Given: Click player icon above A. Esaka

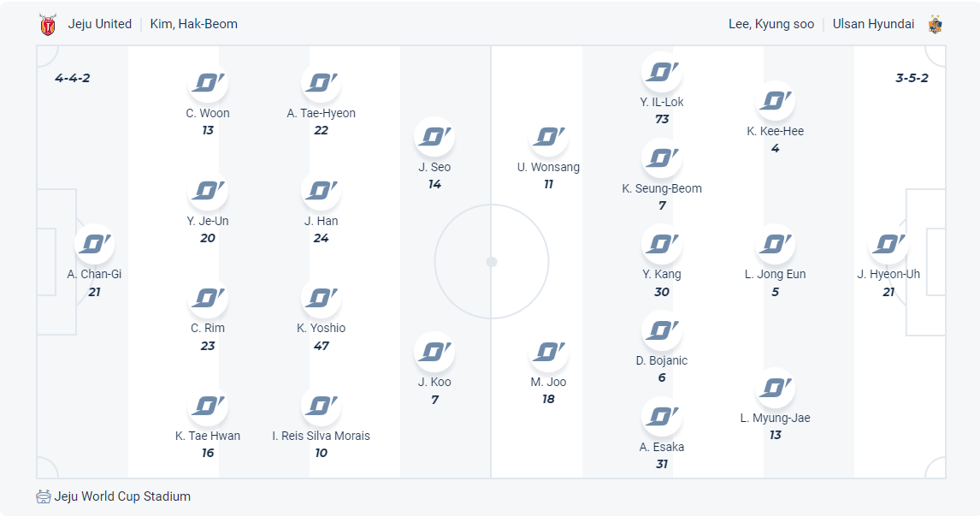Looking at the screenshot, I should coord(661,417).
